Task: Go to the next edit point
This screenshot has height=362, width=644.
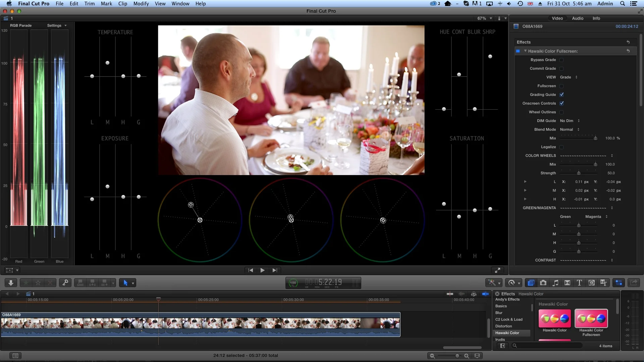Action: [x=275, y=270]
